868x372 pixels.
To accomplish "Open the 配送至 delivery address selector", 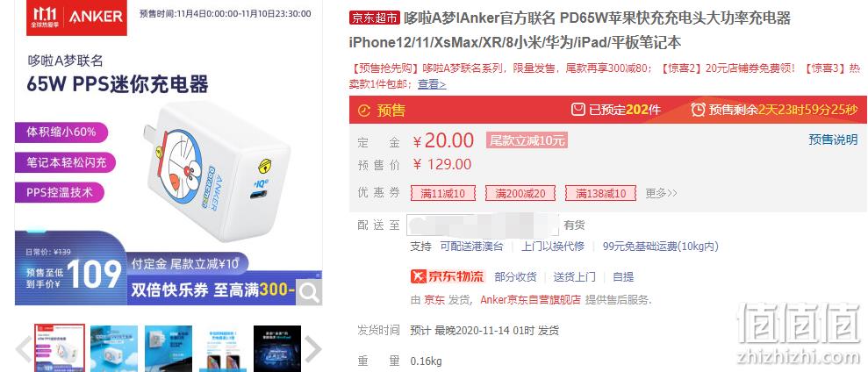I will click(483, 225).
